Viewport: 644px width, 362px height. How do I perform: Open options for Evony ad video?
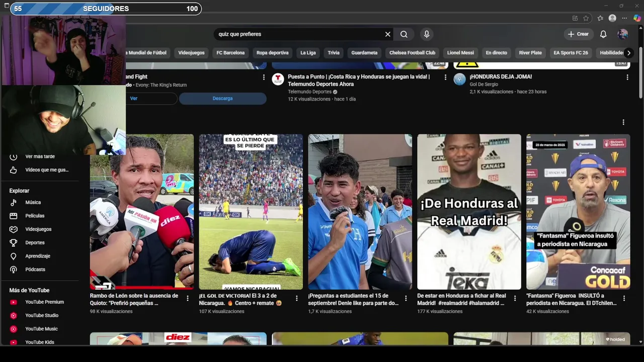point(264,77)
